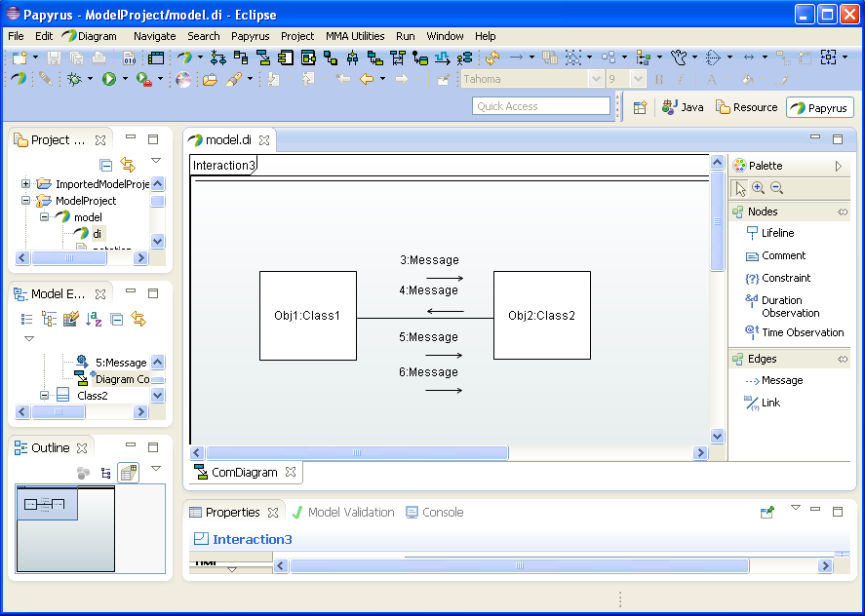Click the open folder toolbar icon
This screenshot has height=616, width=865.
(x=210, y=79)
